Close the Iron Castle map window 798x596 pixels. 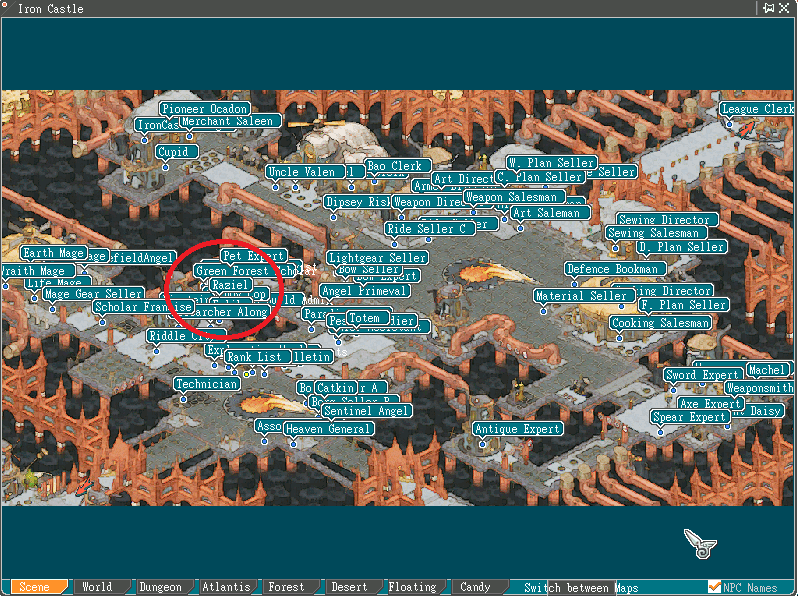pyautogui.click(x=784, y=8)
